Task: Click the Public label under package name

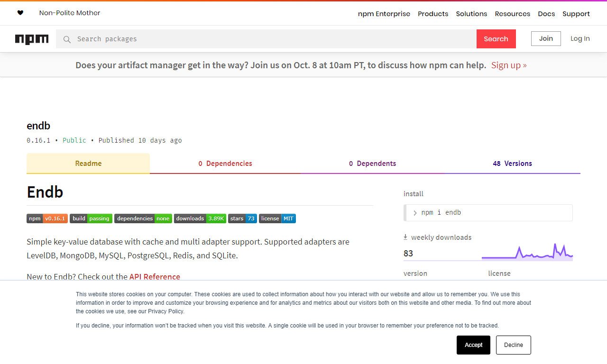Action: click(74, 140)
